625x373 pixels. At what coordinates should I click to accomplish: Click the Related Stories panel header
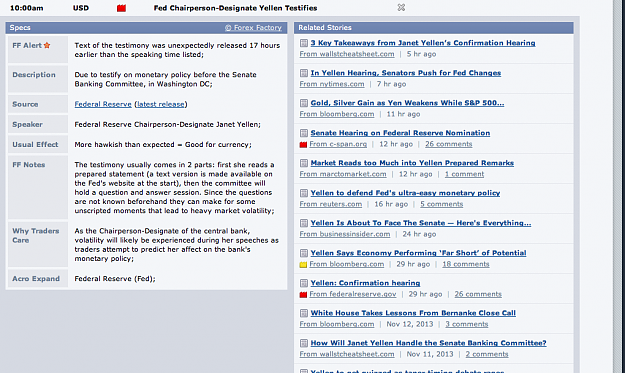(434, 27)
